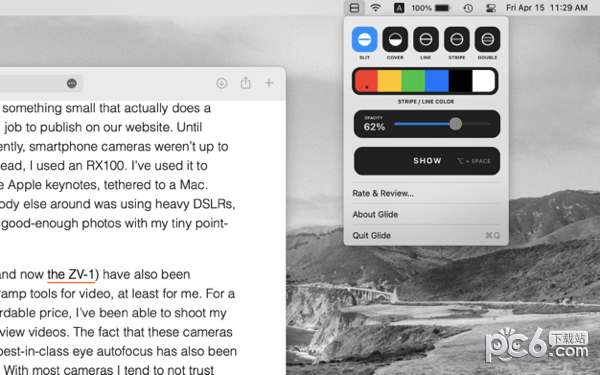The width and height of the screenshot is (600, 375).
Task: Click the battery status icon
Action: 443,8
